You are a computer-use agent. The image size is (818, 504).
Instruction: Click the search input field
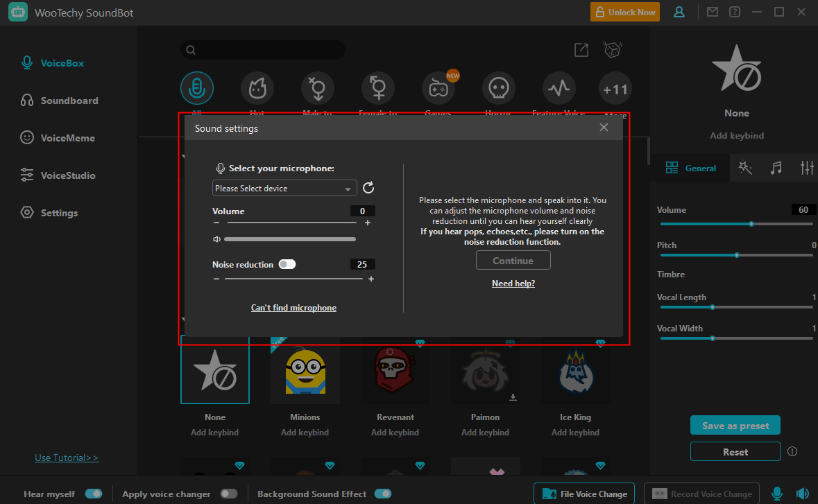coord(262,49)
